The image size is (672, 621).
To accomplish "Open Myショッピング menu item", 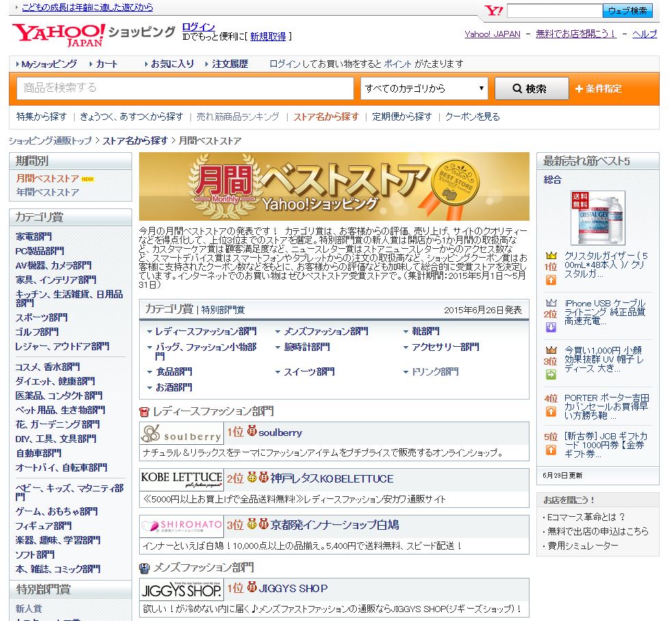I will pyautogui.click(x=49, y=64).
